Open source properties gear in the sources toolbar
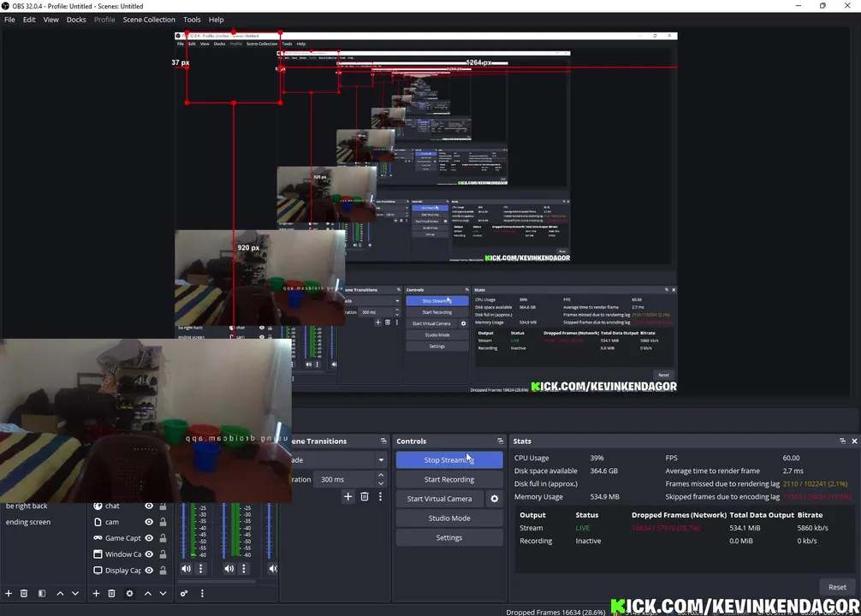 (x=129, y=594)
